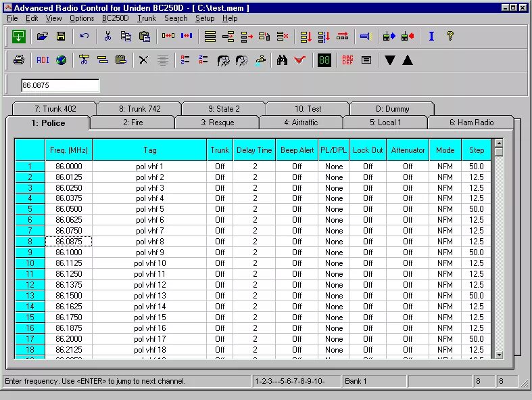This screenshot has height=400, width=532.
Task: Find using the binoculars icon
Action: coord(282,60)
